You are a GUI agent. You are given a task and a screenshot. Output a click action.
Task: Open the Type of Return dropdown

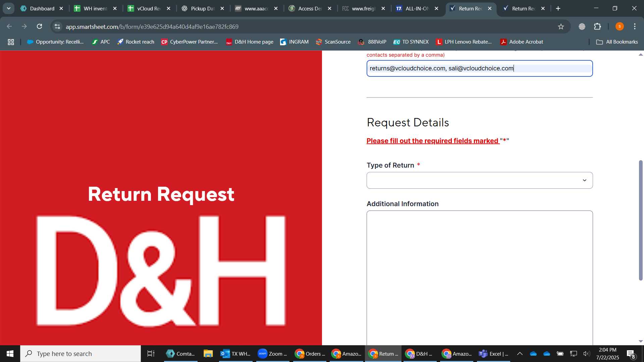click(480, 180)
